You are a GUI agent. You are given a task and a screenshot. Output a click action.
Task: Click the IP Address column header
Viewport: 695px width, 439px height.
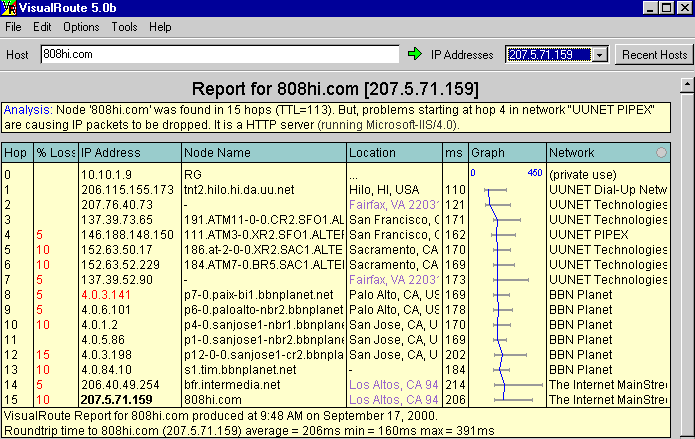click(x=130, y=153)
